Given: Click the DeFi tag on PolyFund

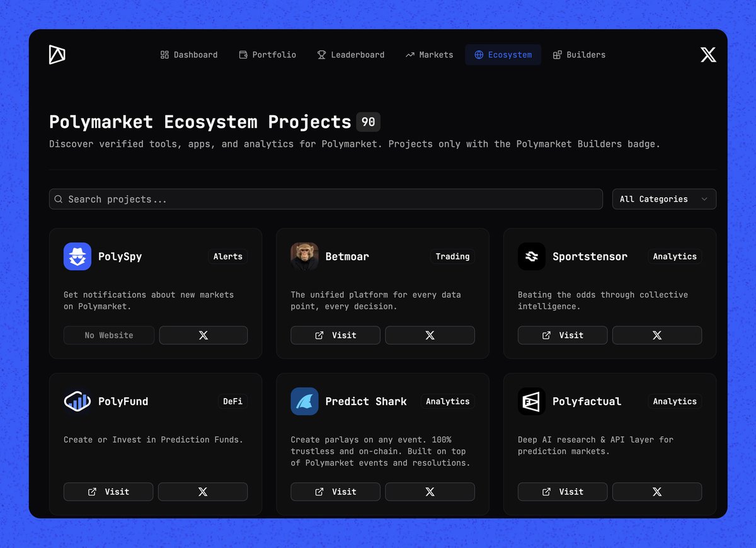Looking at the screenshot, I should [232, 401].
